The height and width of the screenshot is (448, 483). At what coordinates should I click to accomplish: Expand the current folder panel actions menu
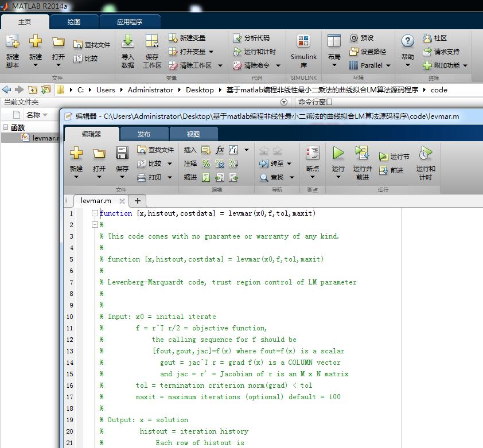(x=284, y=102)
